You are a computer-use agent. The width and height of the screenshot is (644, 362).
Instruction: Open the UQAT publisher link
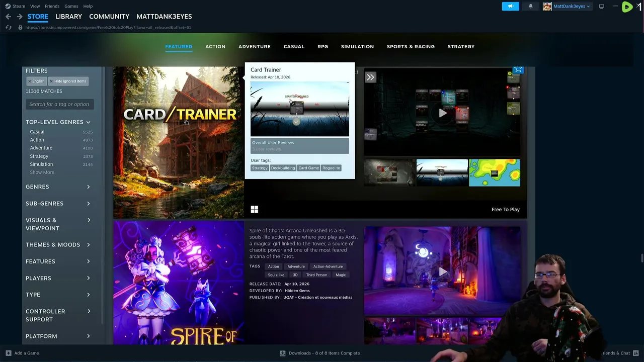[317, 297]
